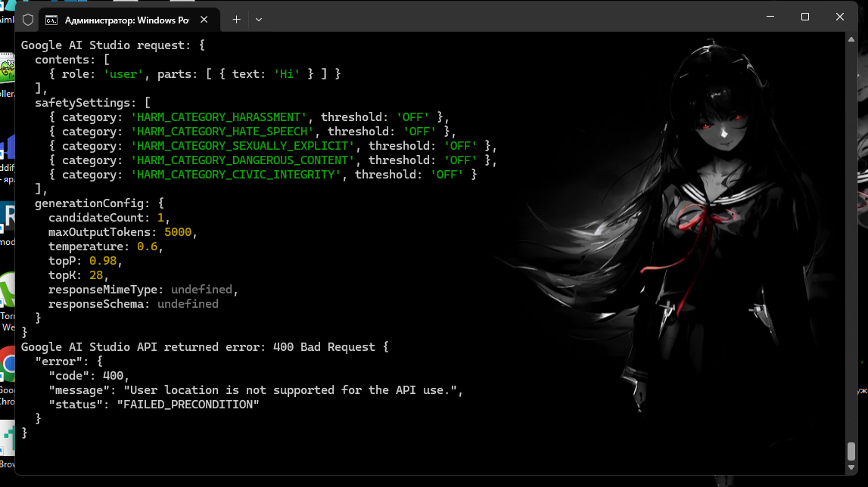The image size is (868, 487).
Task: Click the 'HARM_CATEGORY_HARASSMENT' text
Action: 219,117
